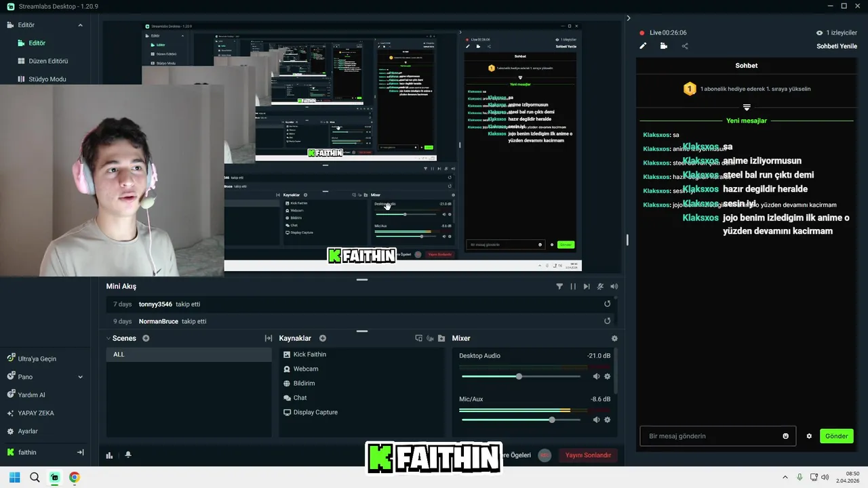Select the ALL scene

pyautogui.click(x=189, y=354)
